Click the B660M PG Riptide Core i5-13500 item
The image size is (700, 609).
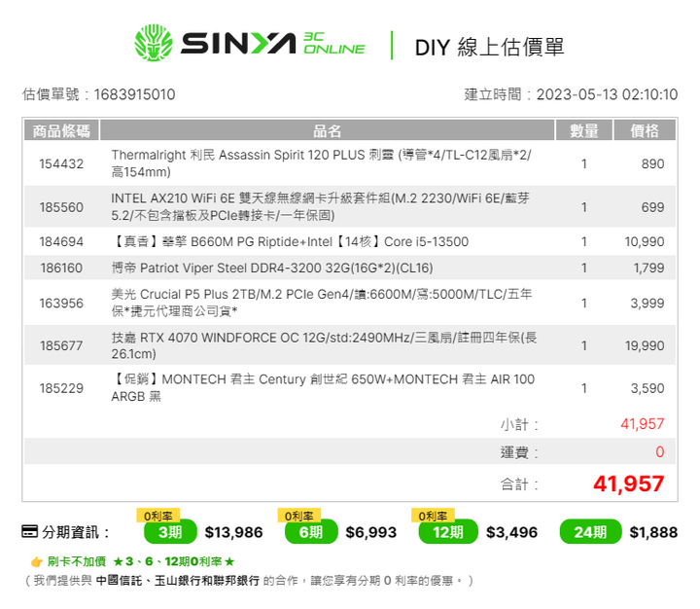point(290,241)
